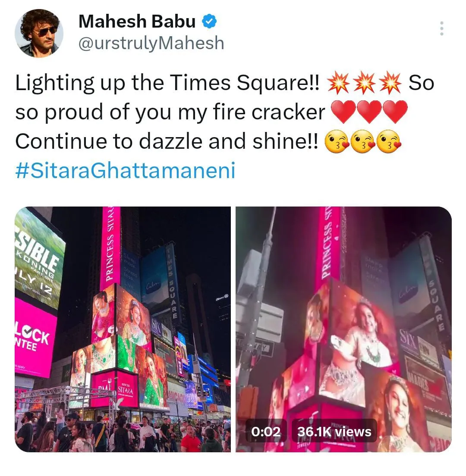Open Mahesh Babu's profile avatar
The width and height of the screenshot is (466, 476).
[x=39, y=33]
